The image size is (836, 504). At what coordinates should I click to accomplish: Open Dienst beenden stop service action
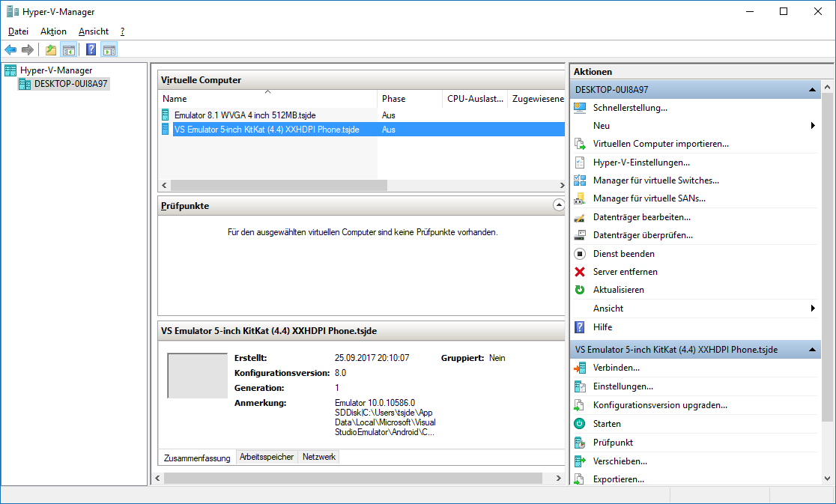click(x=624, y=254)
